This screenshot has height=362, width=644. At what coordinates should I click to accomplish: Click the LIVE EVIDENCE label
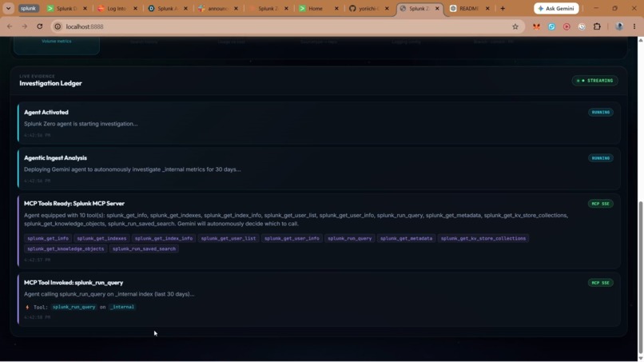[37, 77]
